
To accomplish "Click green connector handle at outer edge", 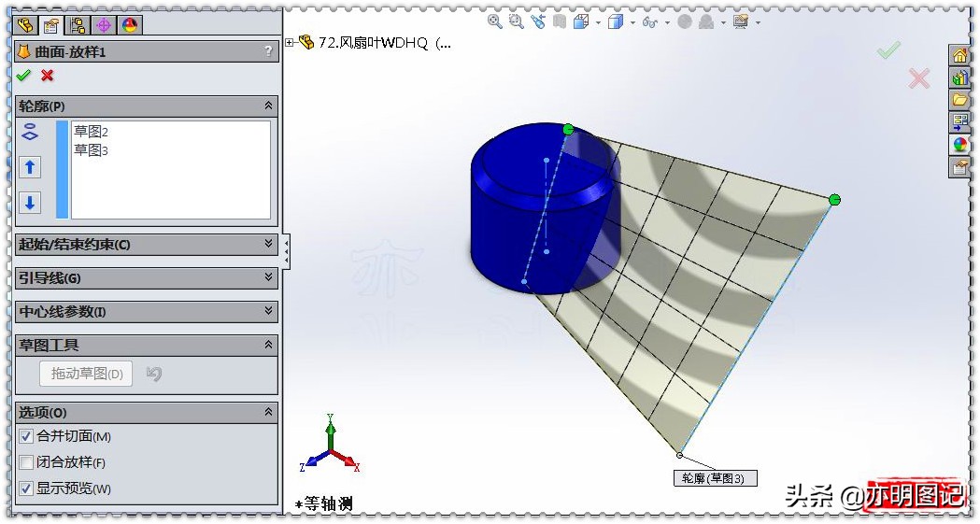I will coord(834,200).
